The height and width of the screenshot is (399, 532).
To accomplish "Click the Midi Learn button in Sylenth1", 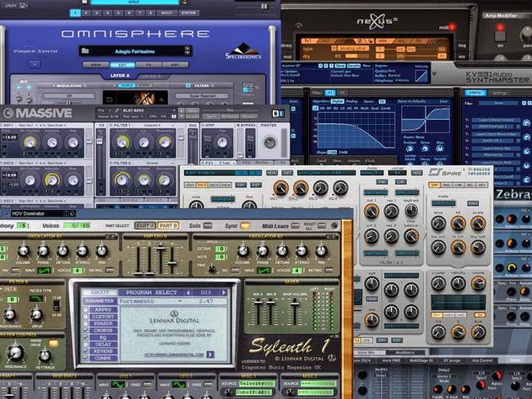I will coord(296,225).
